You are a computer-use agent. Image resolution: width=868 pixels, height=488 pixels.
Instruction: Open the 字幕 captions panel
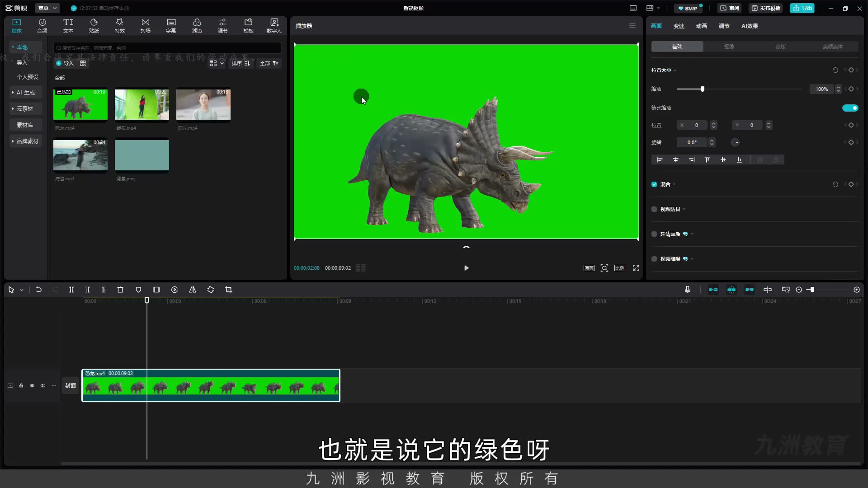[171, 26]
